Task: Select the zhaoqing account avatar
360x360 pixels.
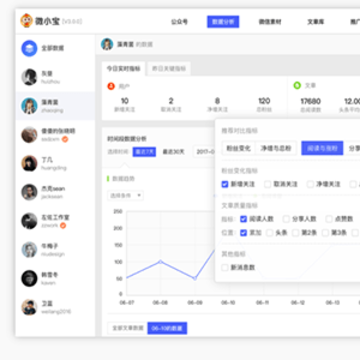Action: pyautogui.click(x=29, y=106)
